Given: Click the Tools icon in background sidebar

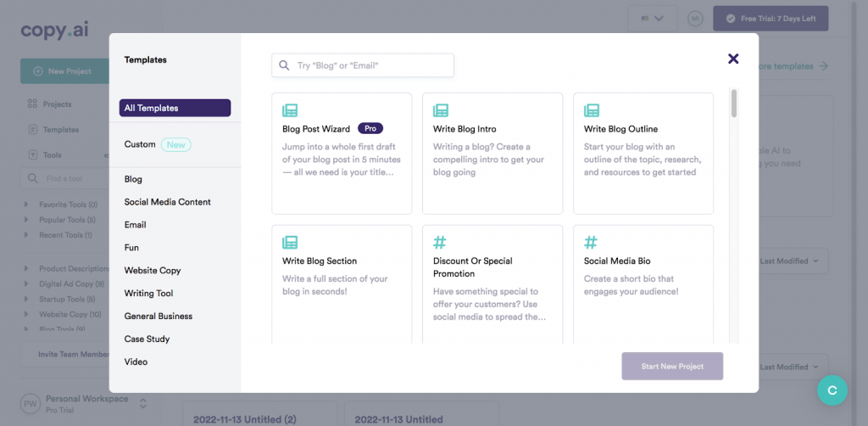Looking at the screenshot, I should [x=33, y=155].
